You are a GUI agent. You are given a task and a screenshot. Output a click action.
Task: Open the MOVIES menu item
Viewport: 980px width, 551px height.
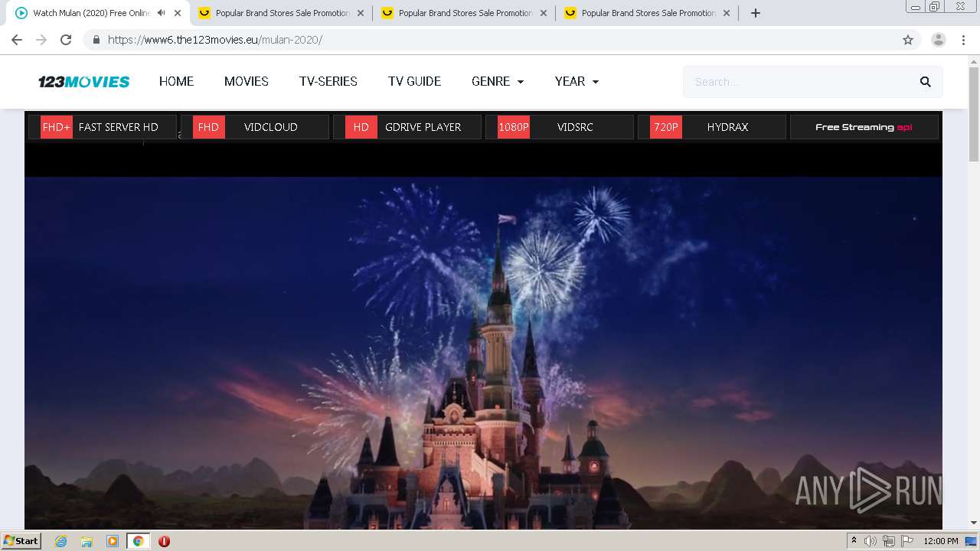point(247,81)
